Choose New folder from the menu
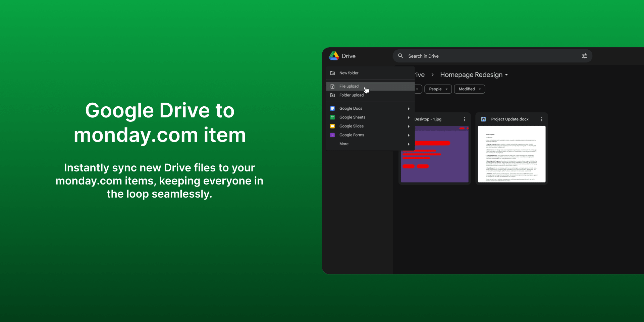Viewport: 644px width, 322px height. [370, 73]
